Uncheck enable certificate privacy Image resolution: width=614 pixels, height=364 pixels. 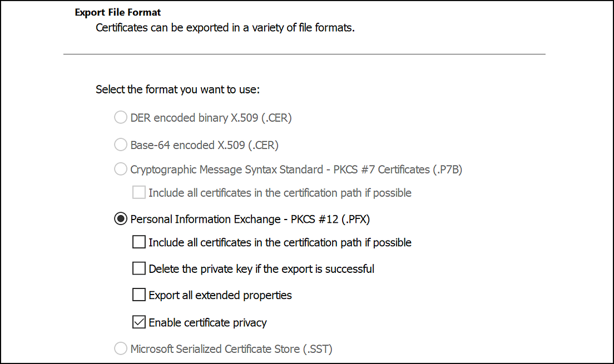coord(138,322)
